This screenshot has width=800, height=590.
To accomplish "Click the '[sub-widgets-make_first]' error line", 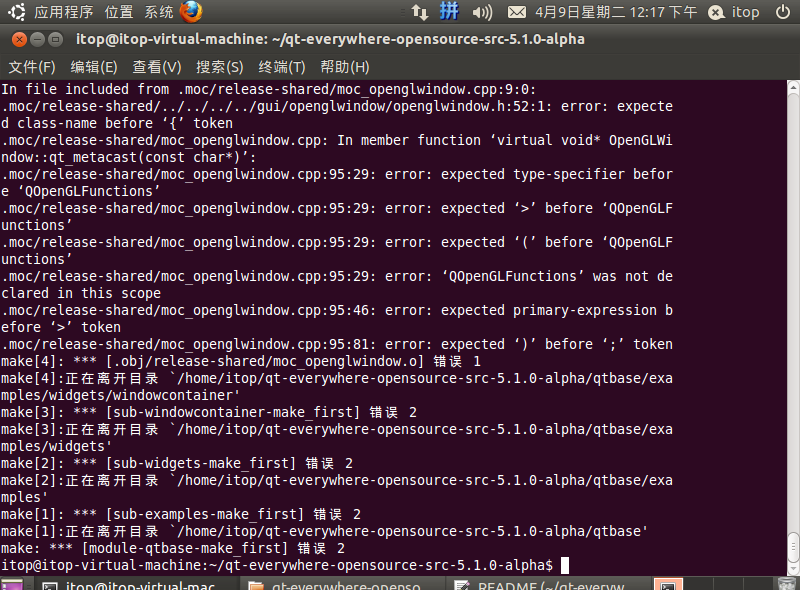I will coord(177,463).
